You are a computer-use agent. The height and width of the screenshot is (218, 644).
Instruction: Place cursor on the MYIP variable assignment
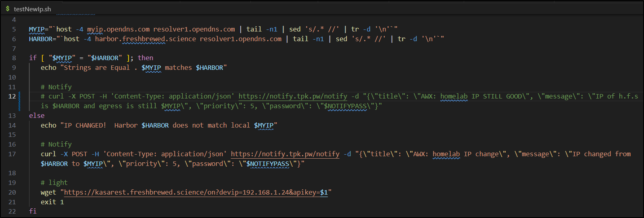pos(37,29)
